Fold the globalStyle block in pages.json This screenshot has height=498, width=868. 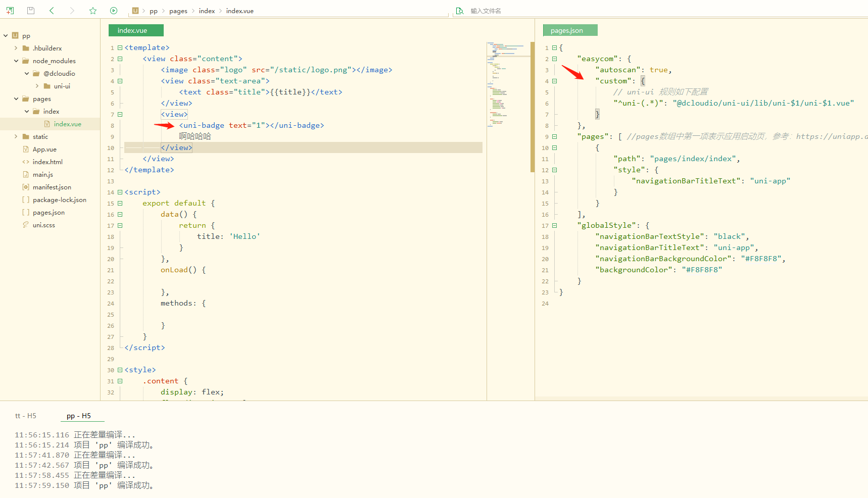[x=555, y=225]
